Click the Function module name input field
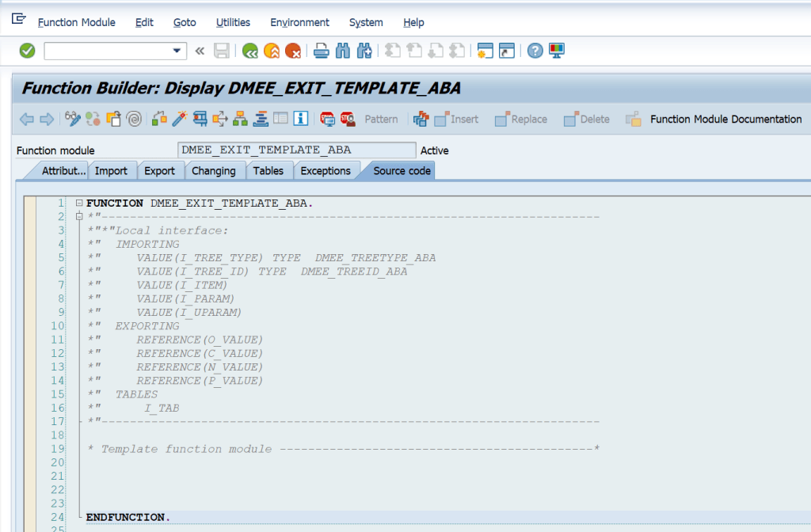The image size is (811, 532). [x=297, y=150]
